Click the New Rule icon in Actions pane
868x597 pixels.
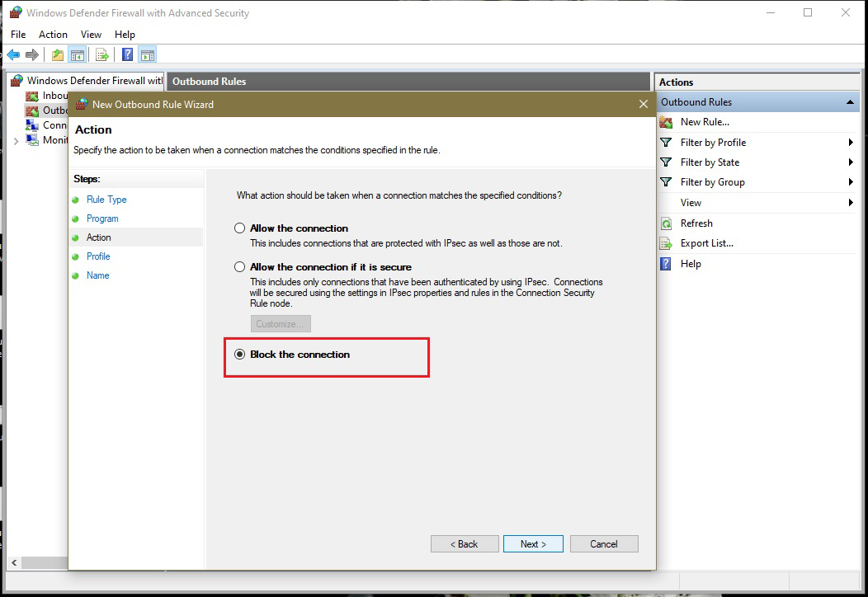(x=666, y=122)
